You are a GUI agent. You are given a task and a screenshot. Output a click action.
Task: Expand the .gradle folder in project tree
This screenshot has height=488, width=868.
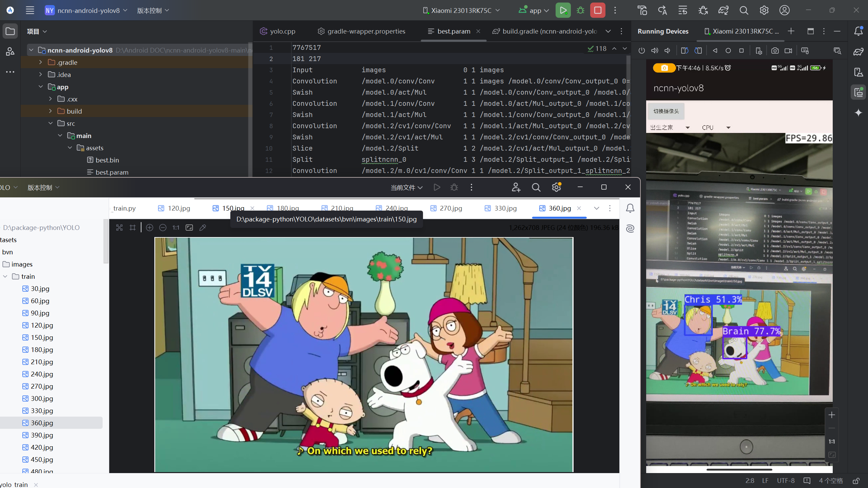(x=41, y=62)
